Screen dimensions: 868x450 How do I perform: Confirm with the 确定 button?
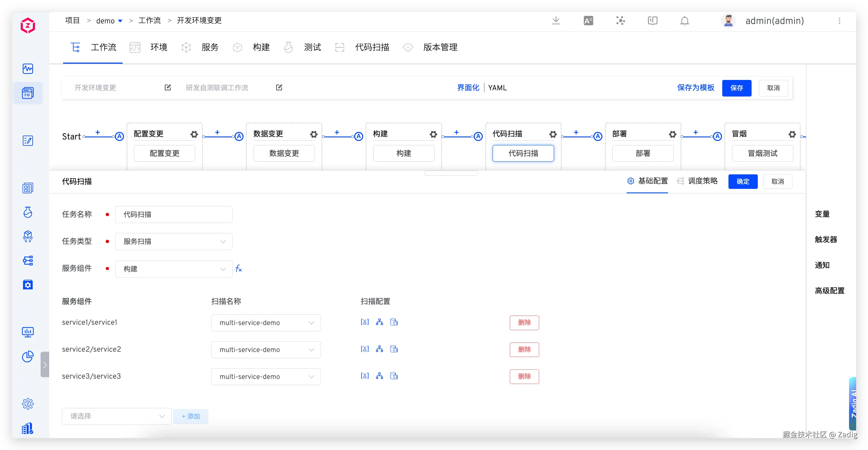[x=743, y=181]
